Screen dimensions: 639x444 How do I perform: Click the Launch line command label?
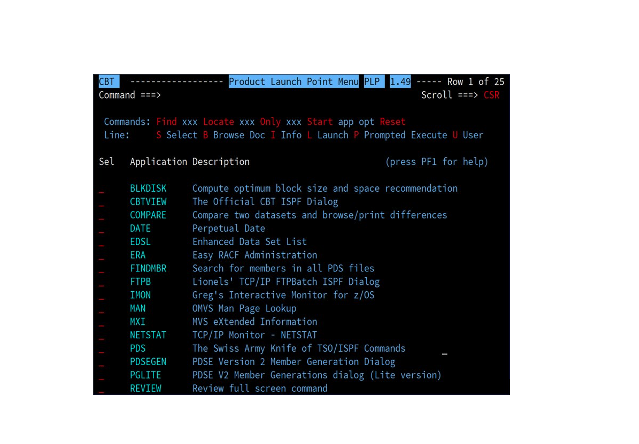333,135
